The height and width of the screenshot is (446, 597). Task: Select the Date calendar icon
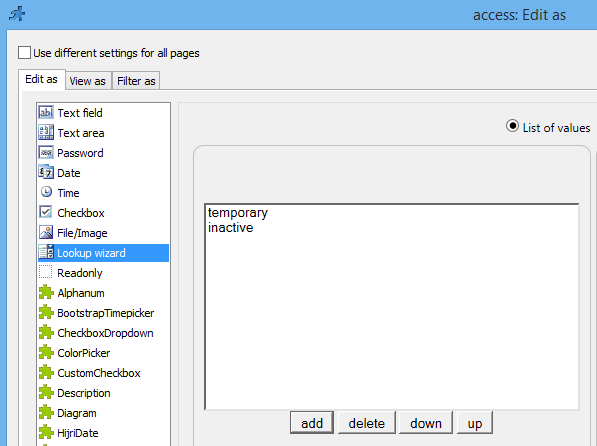pyautogui.click(x=46, y=173)
